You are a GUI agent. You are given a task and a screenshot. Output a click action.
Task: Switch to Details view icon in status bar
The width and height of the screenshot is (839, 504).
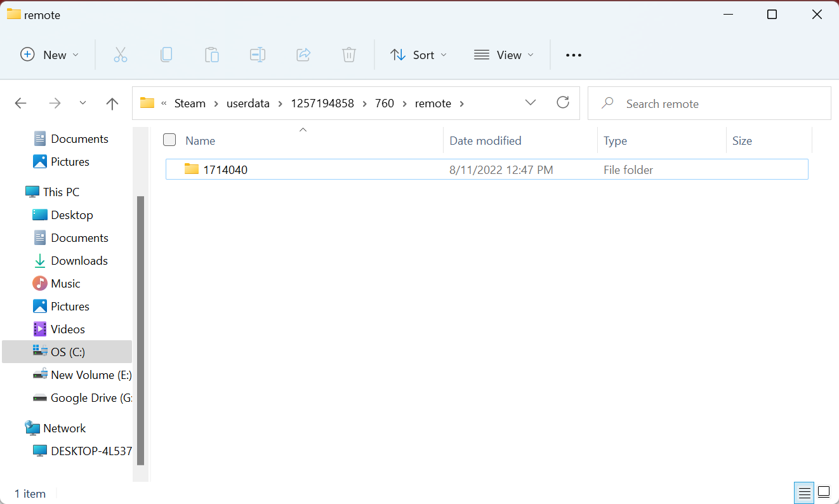[804, 492]
